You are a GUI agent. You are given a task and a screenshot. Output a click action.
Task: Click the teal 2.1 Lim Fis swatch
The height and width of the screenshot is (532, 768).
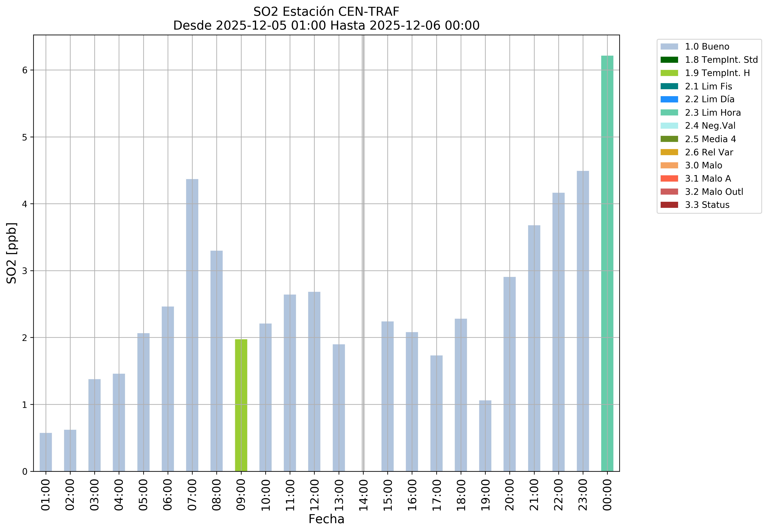[669, 86]
